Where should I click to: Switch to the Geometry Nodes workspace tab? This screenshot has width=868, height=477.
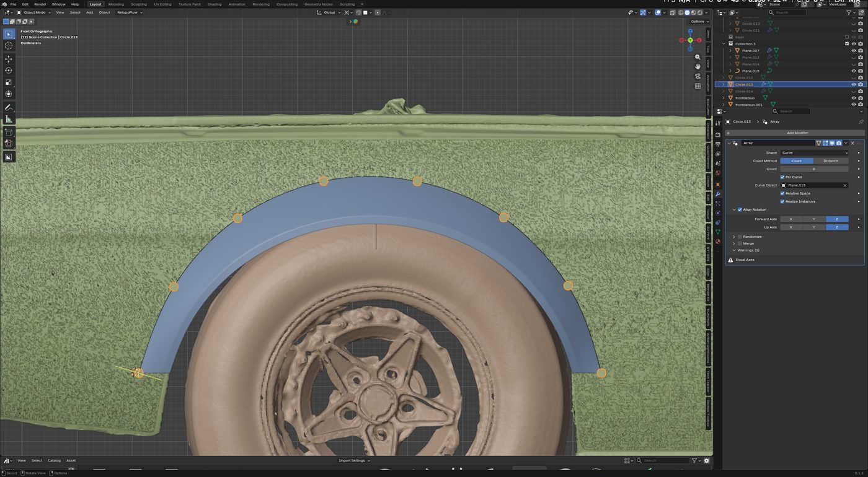tap(319, 4)
